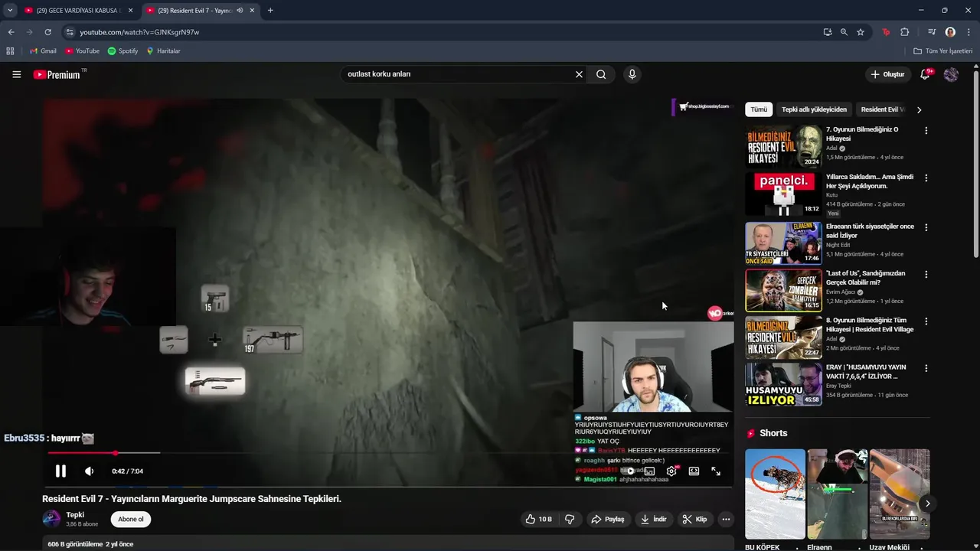This screenshot has height=551, width=980.
Task: Open the Tepki channel name link
Action: click(75, 515)
